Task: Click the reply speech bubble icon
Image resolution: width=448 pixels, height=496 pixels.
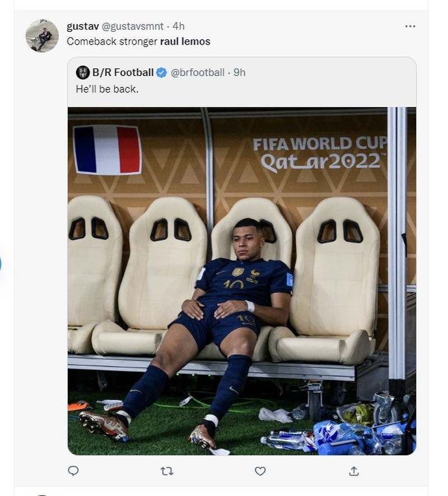Action: (x=73, y=472)
